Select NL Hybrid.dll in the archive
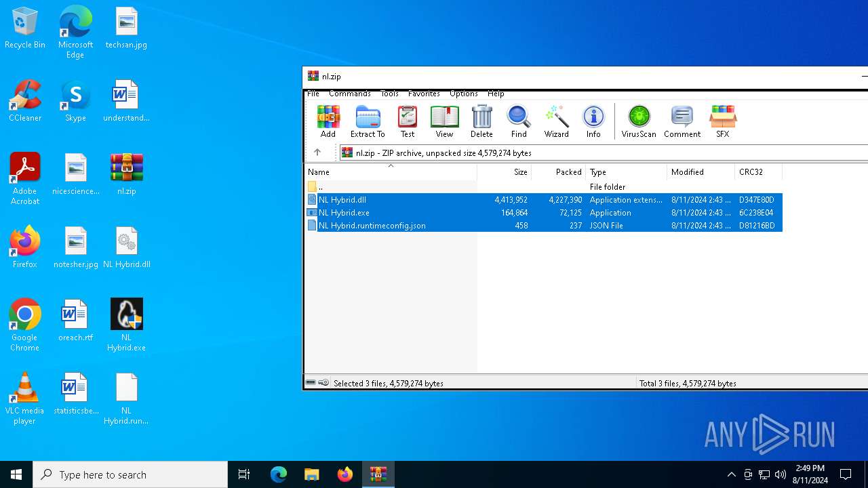This screenshot has width=868, height=488. [543, 200]
